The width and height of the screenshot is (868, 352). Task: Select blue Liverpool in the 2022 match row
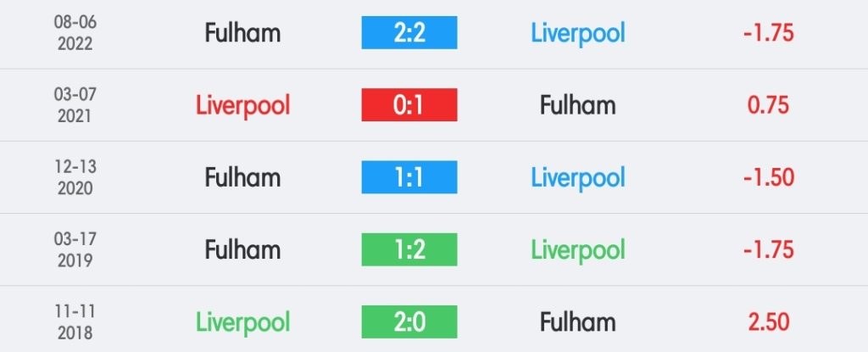click(578, 33)
